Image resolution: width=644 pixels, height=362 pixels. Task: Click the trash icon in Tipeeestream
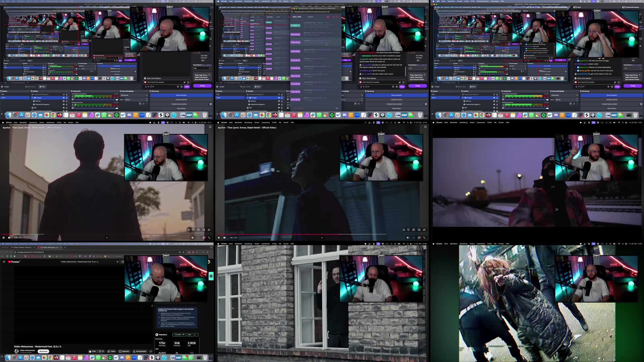(328, 17)
